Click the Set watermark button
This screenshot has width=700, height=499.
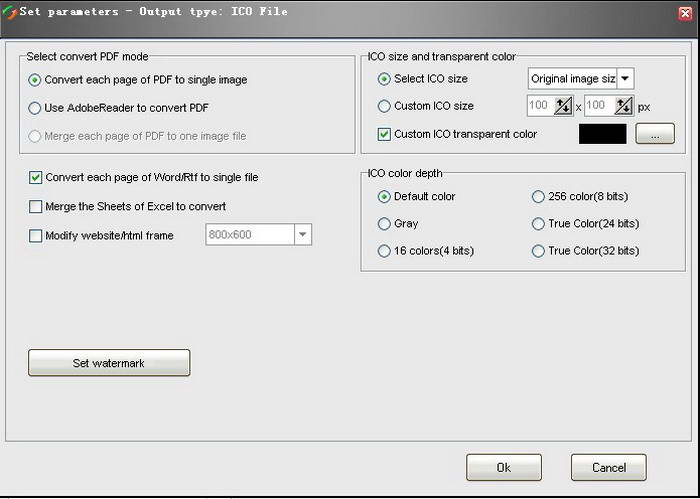109,363
